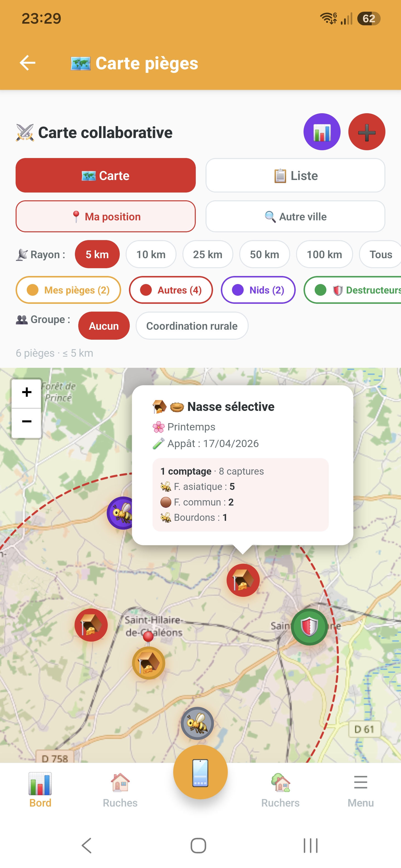Zoom in on the map

tap(27, 393)
